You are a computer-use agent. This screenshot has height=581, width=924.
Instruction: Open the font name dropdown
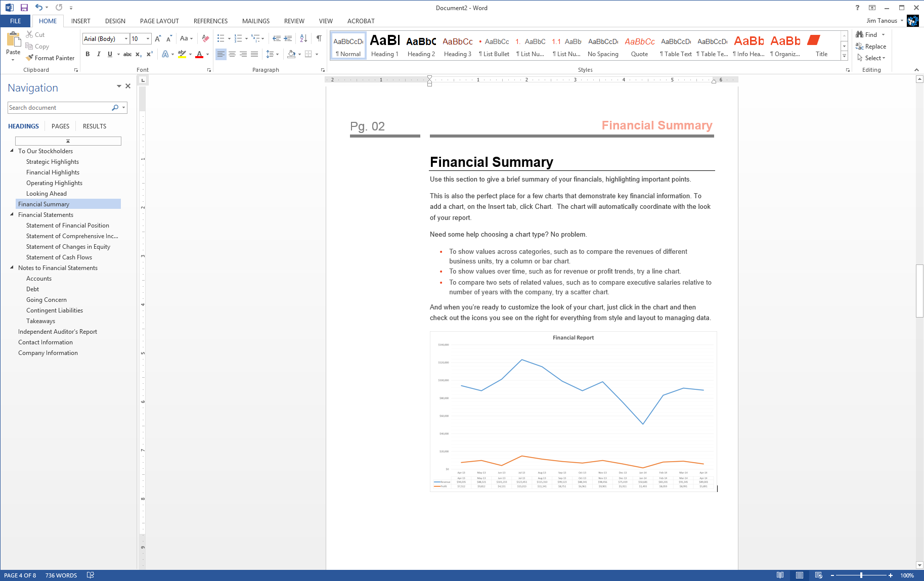126,39
